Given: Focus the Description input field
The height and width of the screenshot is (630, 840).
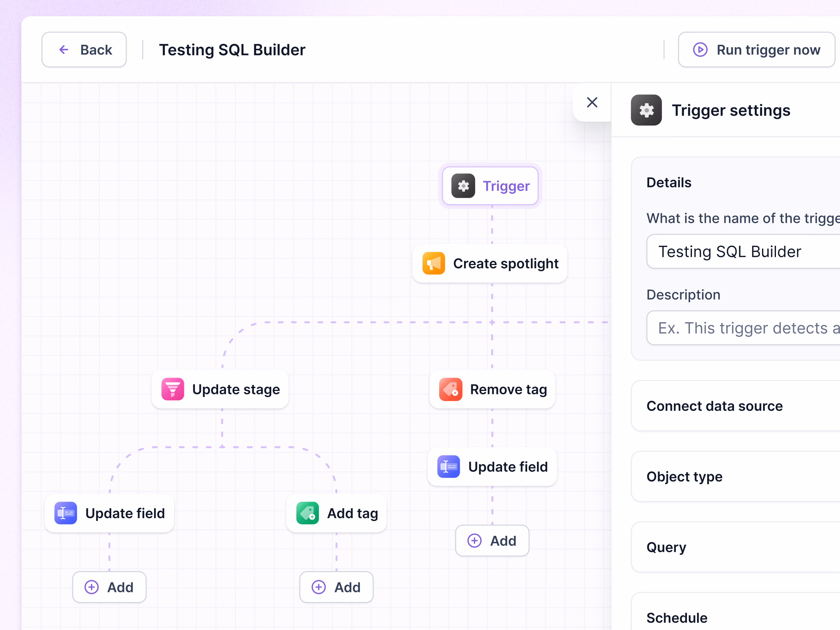Looking at the screenshot, I should coord(744,328).
